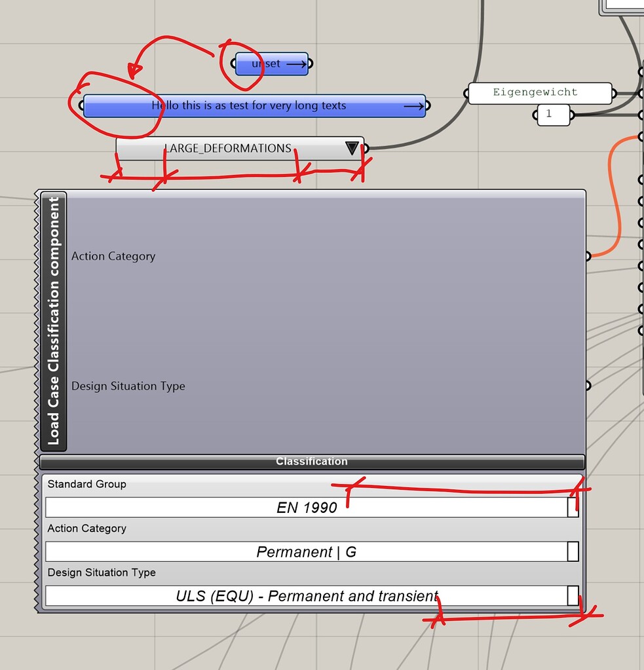
Task: Click the Design Situation Type output port
Action: pos(588,386)
